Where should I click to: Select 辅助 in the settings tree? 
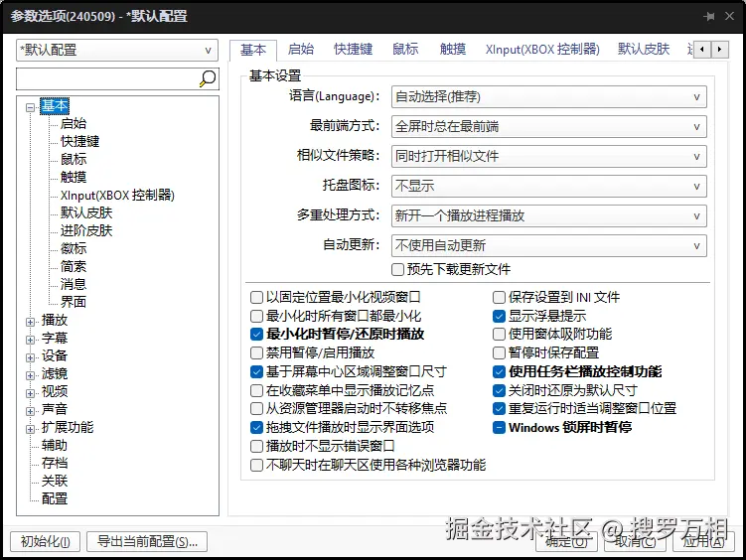[x=55, y=446]
